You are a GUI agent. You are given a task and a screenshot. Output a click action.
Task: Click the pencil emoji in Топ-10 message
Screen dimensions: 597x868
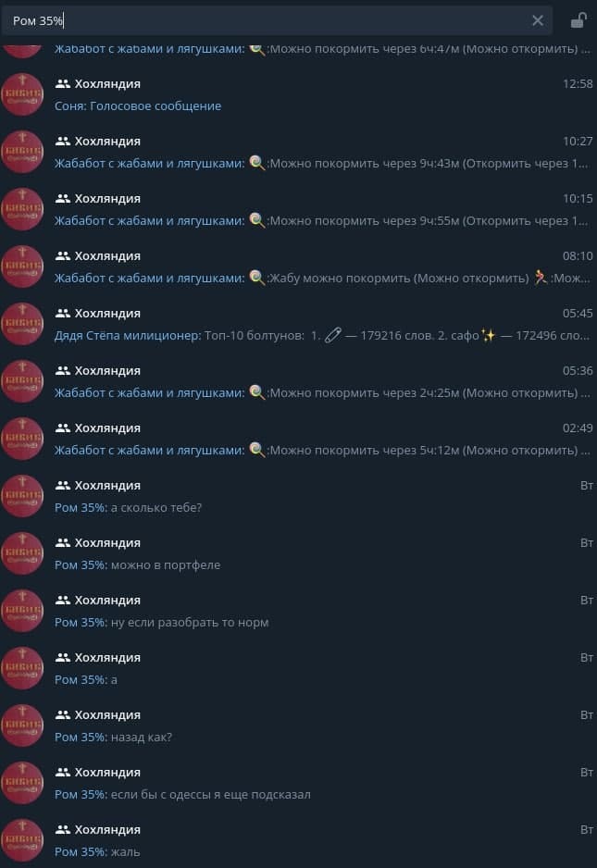(333, 335)
